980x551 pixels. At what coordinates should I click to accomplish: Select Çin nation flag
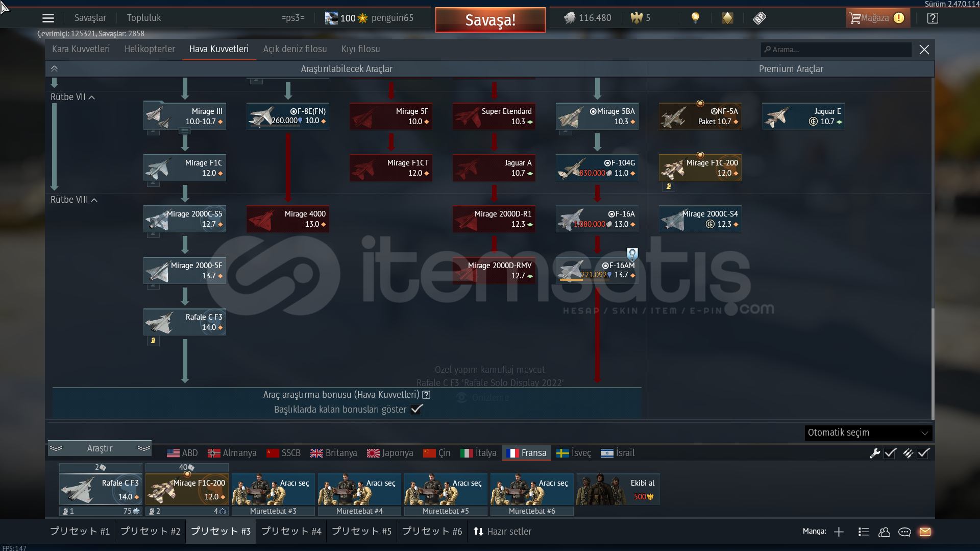click(x=437, y=453)
